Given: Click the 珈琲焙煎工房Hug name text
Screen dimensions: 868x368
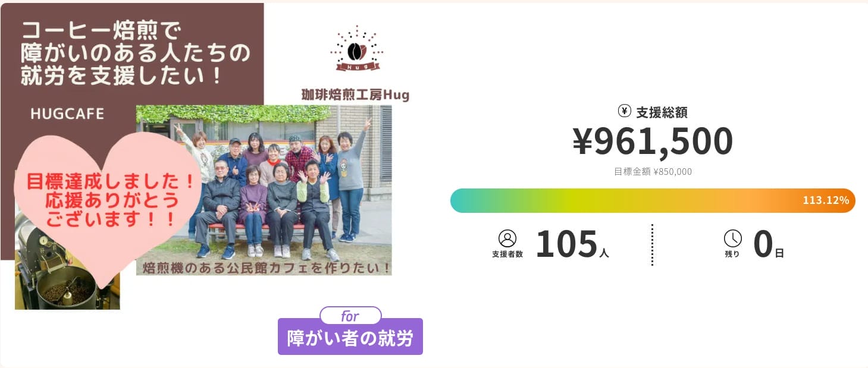Looking at the screenshot, I should point(355,95).
